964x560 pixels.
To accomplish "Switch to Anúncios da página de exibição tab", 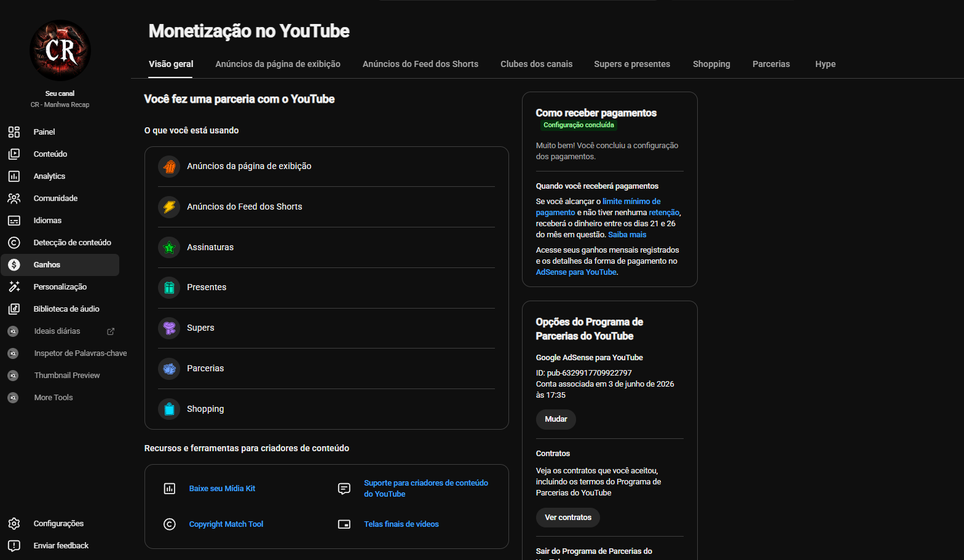I will coord(278,64).
